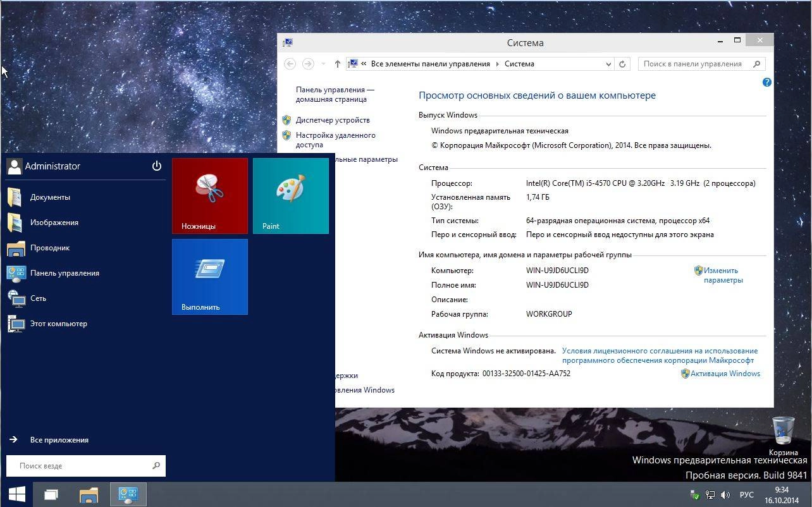Show Все приложения list
The width and height of the screenshot is (812, 507).
point(49,440)
